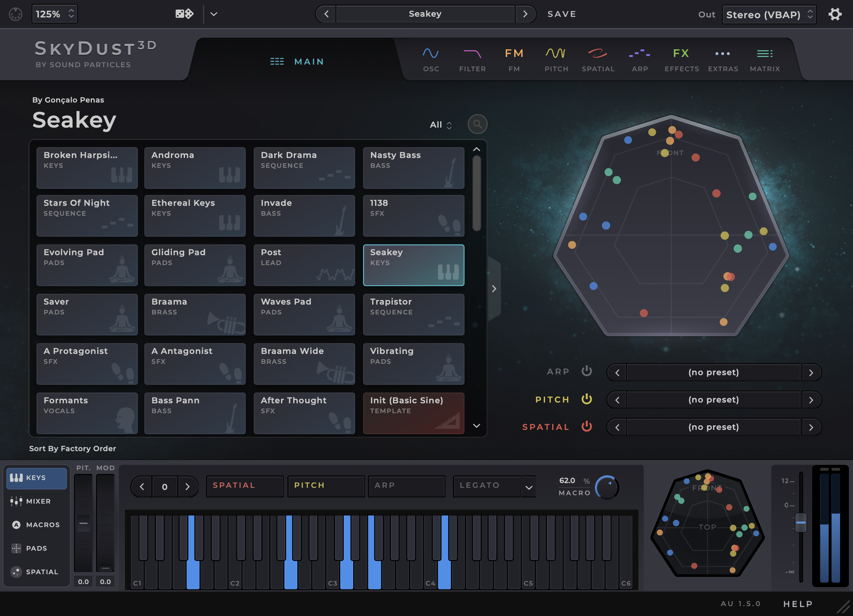Select the EXTRAS tab

coord(723,59)
